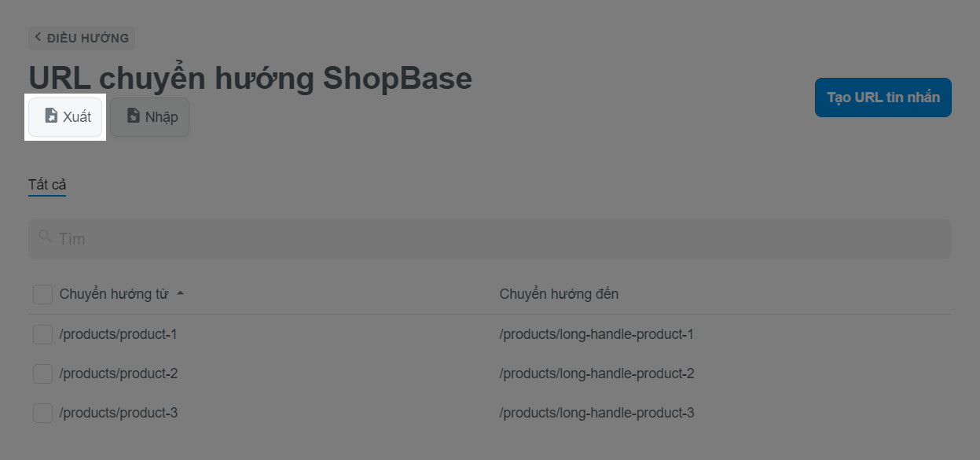Click target /products/long-handle-product-2

click(x=596, y=374)
